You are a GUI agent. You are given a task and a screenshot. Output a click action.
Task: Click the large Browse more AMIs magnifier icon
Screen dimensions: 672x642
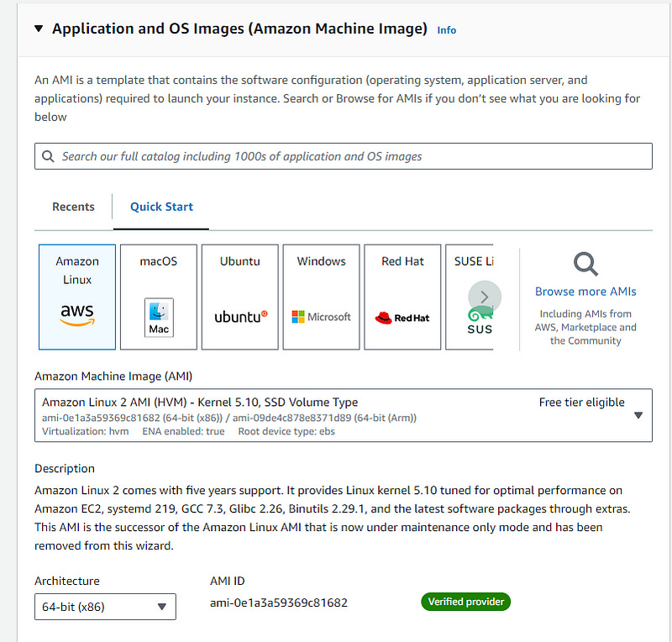pos(585,264)
